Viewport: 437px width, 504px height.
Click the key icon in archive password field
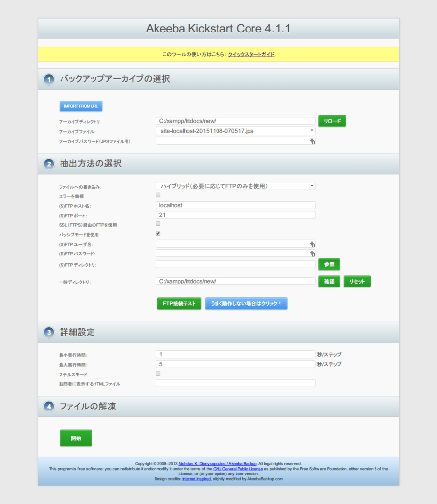click(312, 142)
